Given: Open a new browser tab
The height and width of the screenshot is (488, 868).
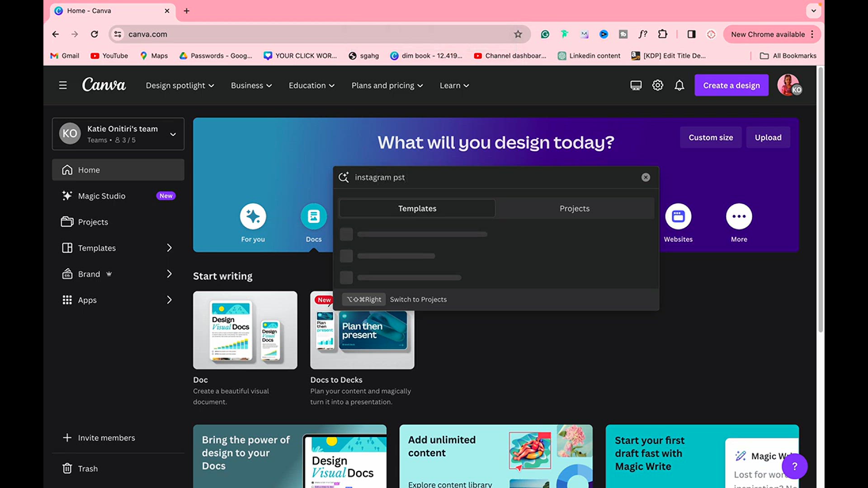Looking at the screenshot, I should [x=187, y=11].
